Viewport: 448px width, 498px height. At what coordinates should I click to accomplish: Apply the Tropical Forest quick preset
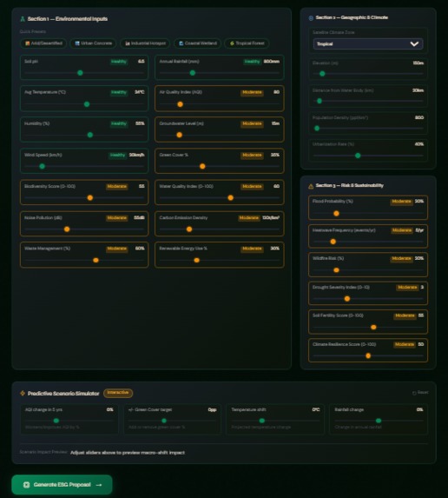(247, 43)
